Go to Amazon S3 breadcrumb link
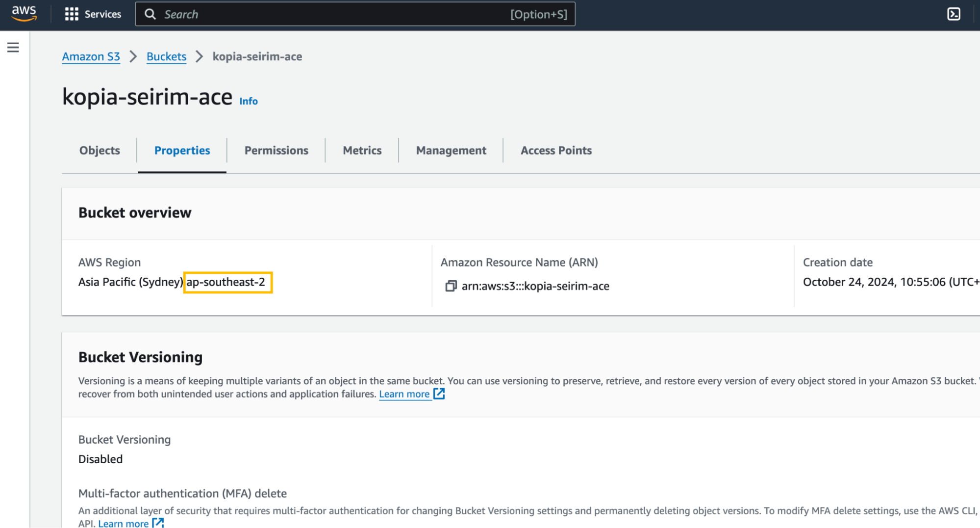This screenshot has height=528, width=980. click(91, 56)
